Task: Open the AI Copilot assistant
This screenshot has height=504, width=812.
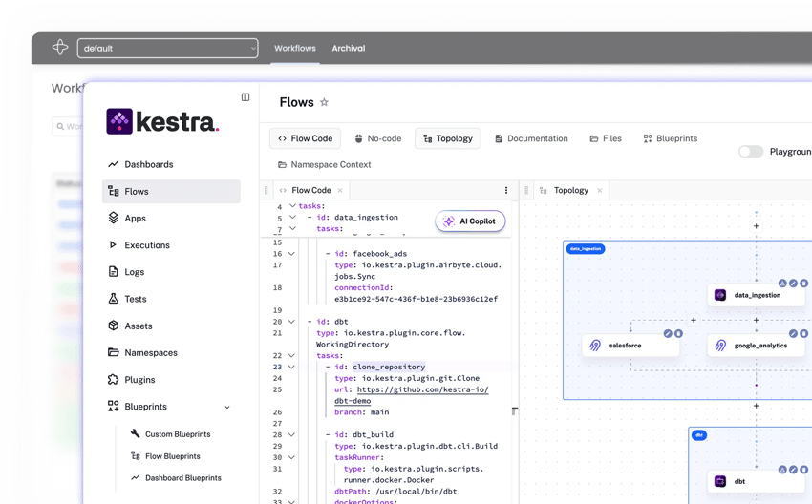Action: [470, 221]
